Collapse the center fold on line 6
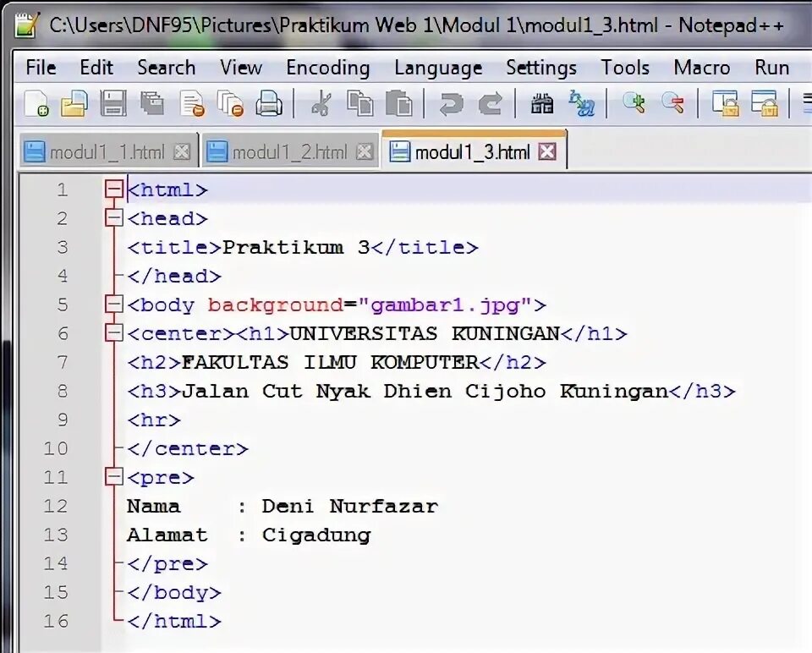The height and width of the screenshot is (653, 812). coord(113,333)
